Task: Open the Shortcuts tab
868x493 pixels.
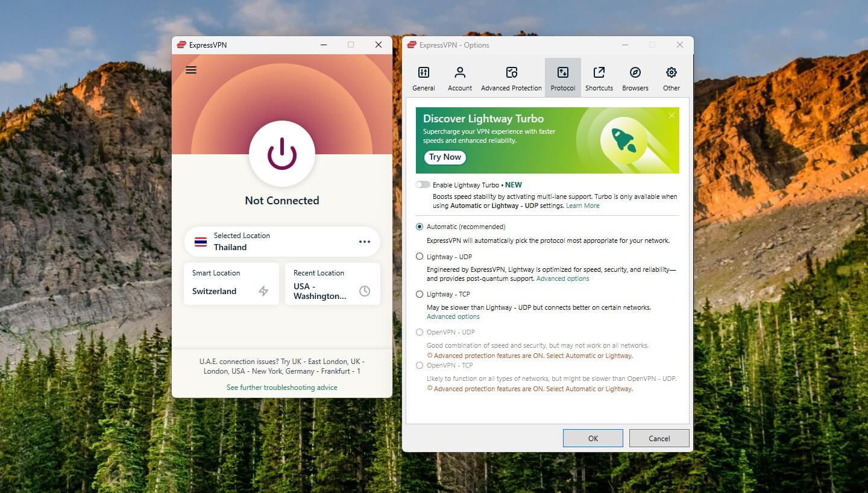Action: (599, 78)
